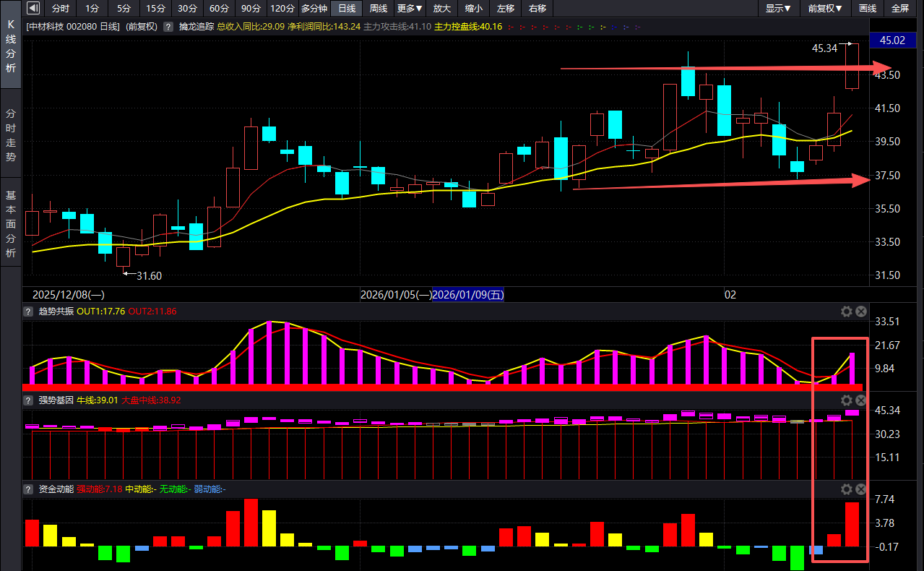Click the 强动能:7.18 value
The height and width of the screenshot is (571, 924).
coord(99,489)
